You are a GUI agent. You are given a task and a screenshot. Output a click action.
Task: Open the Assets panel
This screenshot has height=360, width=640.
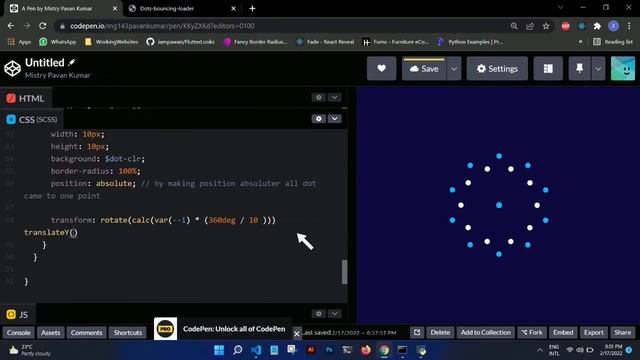50,333
